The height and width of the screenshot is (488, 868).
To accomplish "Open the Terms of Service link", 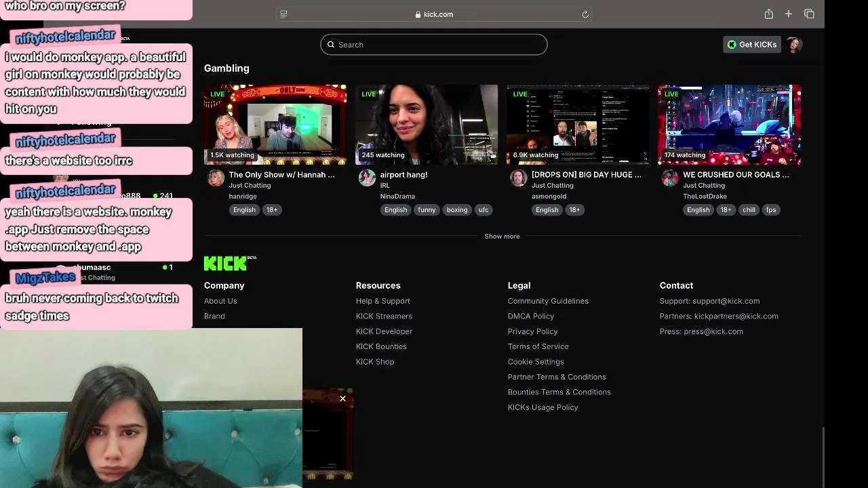I will pos(538,346).
